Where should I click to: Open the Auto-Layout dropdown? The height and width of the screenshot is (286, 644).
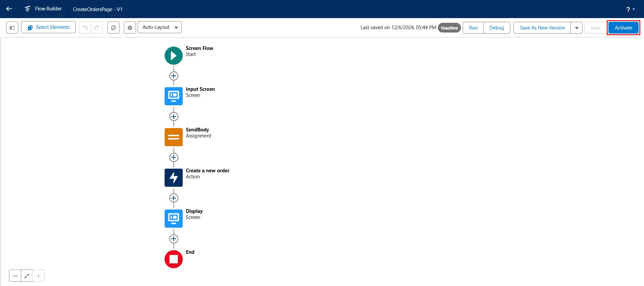pos(159,27)
